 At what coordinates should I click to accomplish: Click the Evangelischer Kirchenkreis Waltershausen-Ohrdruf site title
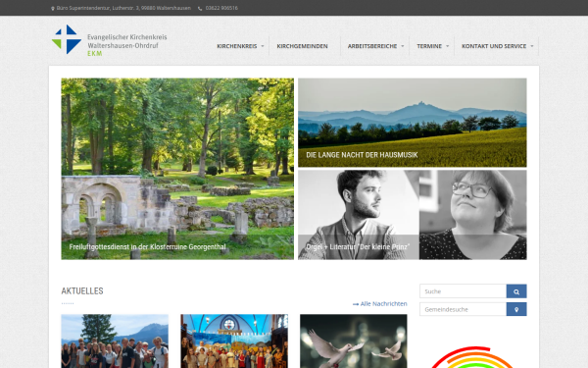tap(127, 41)
